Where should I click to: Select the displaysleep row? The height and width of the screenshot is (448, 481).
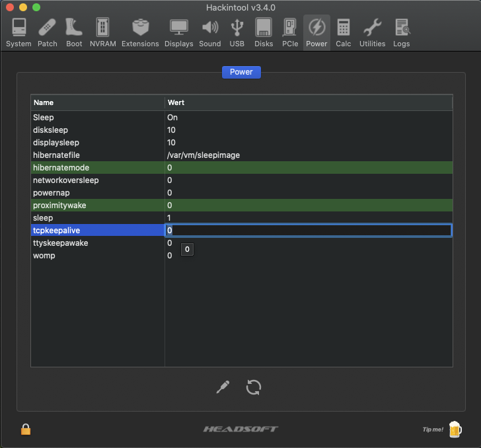click(242, 143)
